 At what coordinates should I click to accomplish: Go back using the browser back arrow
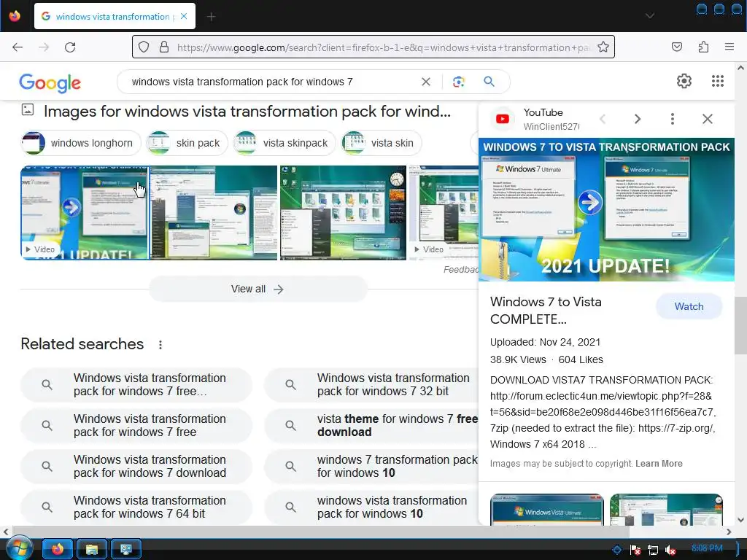click(18, 47)
